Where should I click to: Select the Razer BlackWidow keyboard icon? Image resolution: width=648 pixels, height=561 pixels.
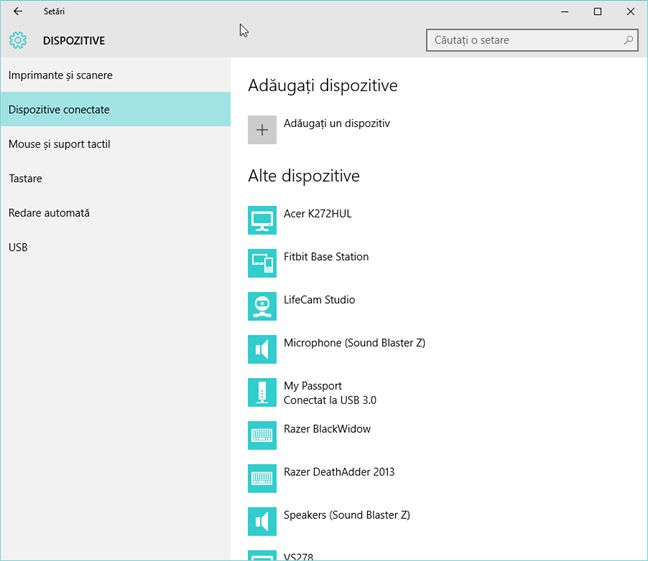(x=262, y=435)
